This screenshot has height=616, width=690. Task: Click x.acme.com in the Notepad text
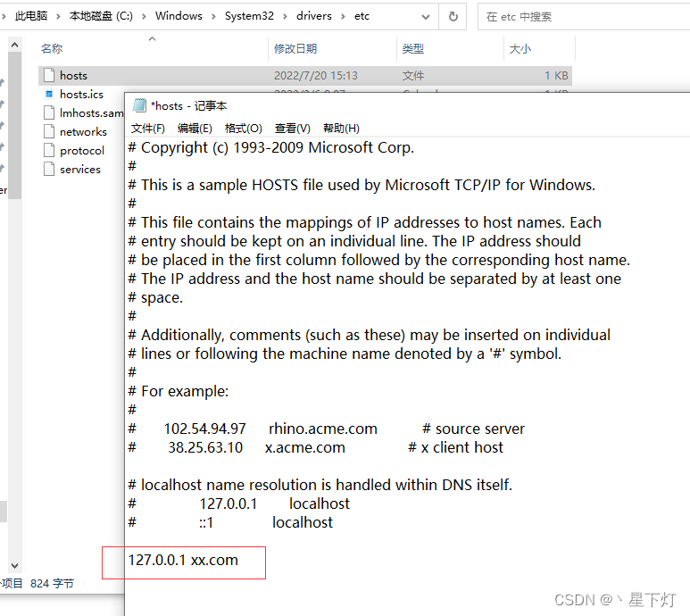coord(305,448)
